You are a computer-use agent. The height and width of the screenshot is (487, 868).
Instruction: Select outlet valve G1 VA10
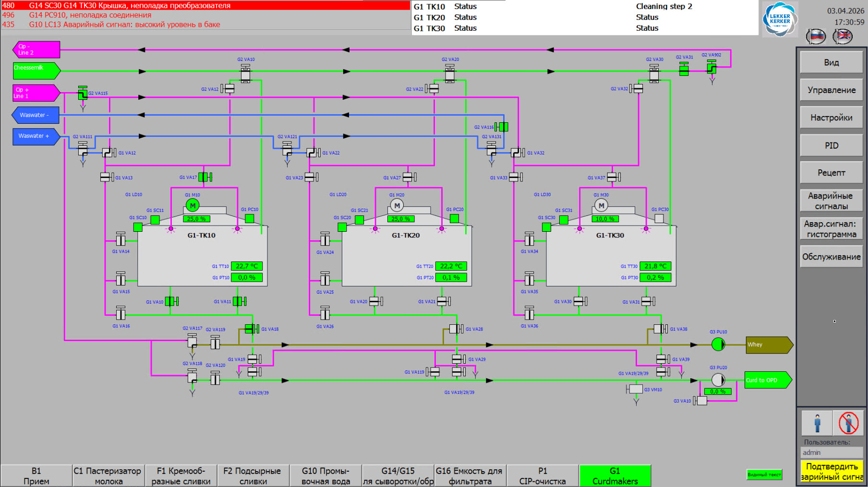[171, 301]
